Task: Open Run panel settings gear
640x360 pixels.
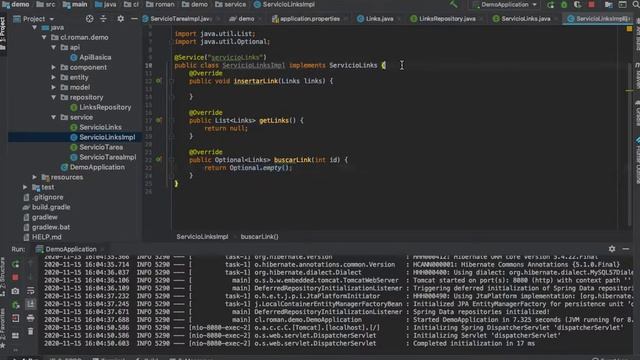Action: 612,249
